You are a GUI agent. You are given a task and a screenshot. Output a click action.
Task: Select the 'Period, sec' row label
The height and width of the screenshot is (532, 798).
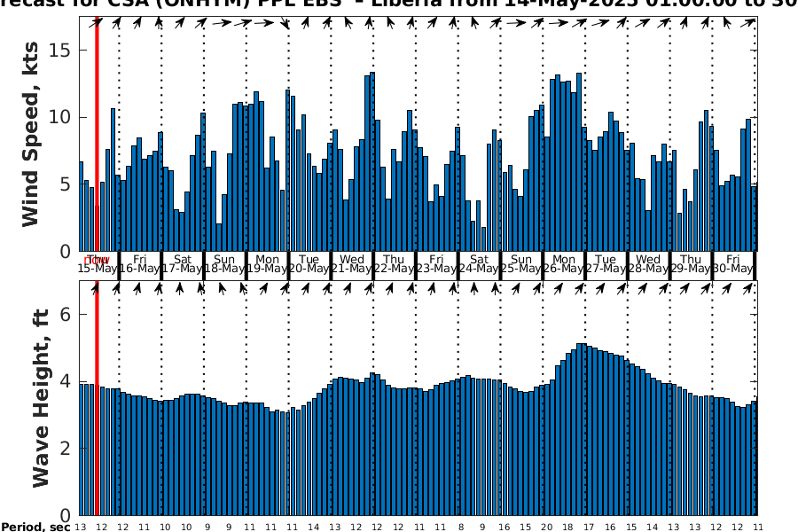(35, 527)
